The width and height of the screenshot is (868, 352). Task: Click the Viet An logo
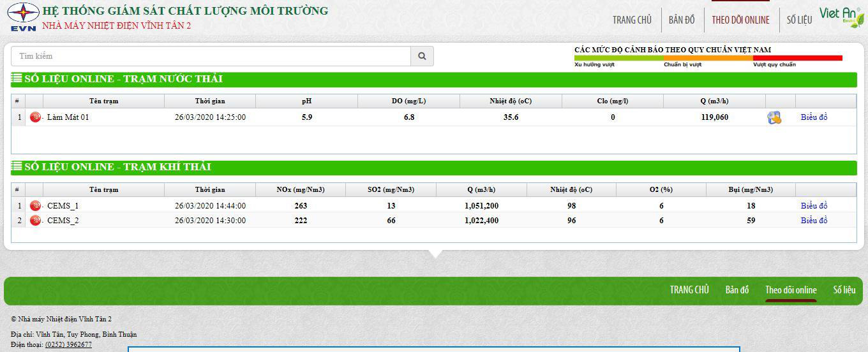coord(841,17)
